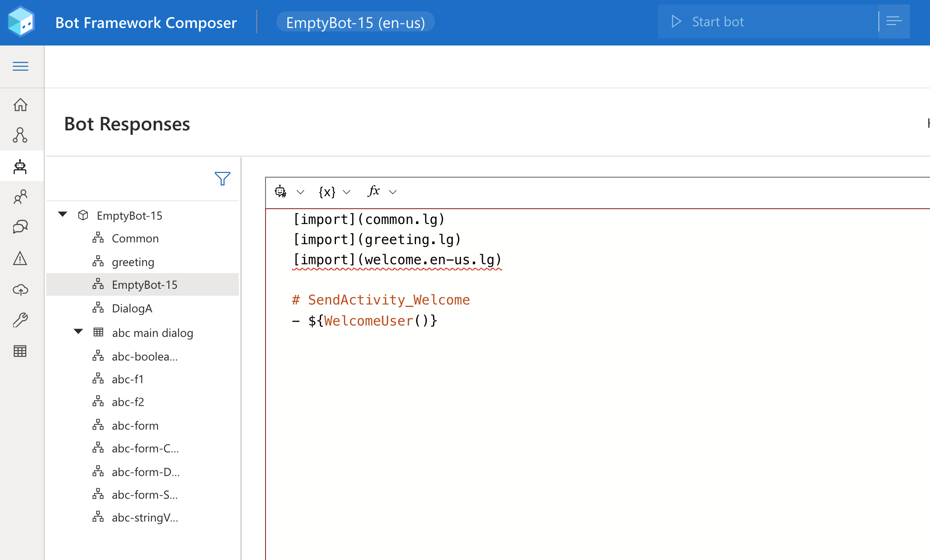Open the Diagnostics warning triangle icon

pyautogui.click(x=20, y=259)
